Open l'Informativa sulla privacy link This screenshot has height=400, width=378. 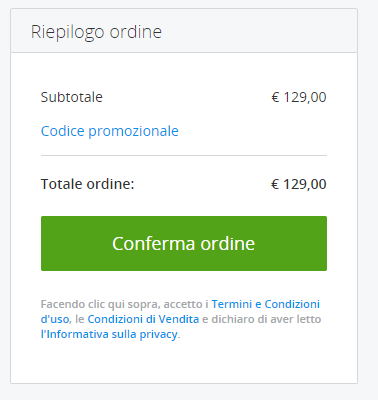(109, 334)
